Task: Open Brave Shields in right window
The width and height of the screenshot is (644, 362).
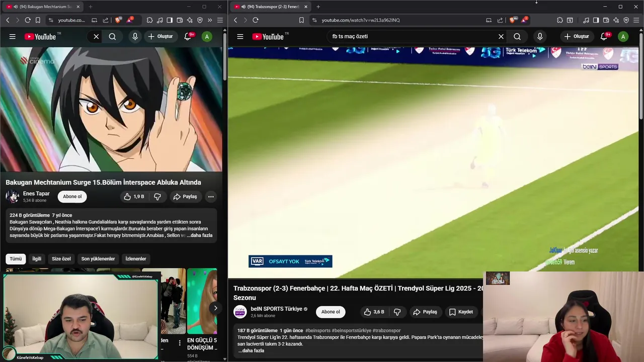Action: tap(512, 20)
